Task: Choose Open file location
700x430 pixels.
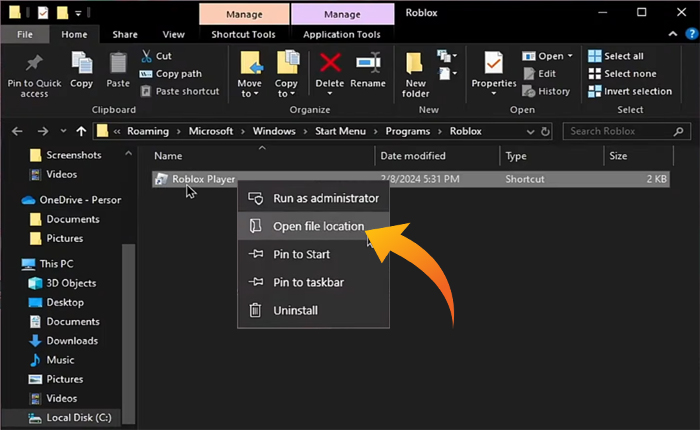Action: [313, 226]
